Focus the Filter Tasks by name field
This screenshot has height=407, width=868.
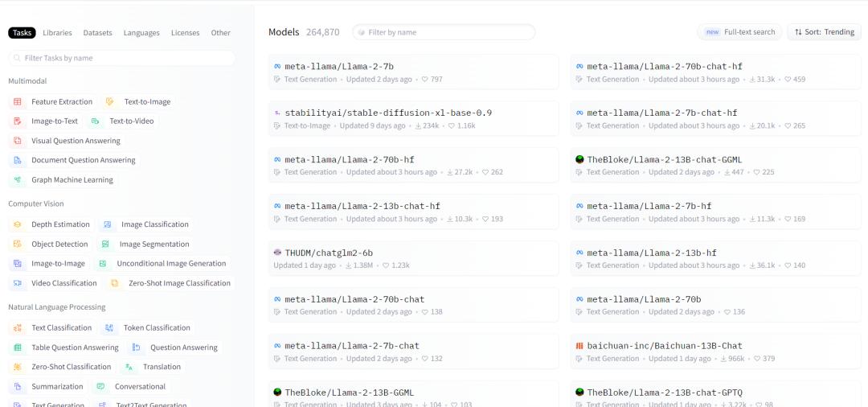(122, 58)
